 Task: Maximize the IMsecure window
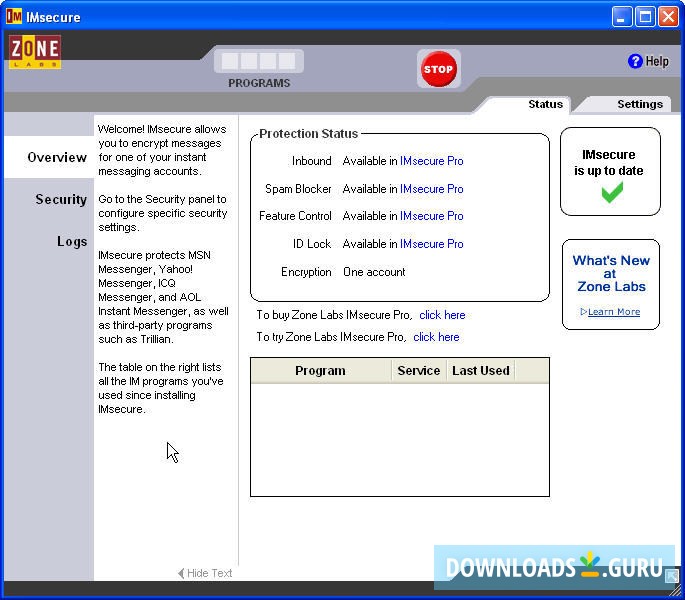[645, 17]
